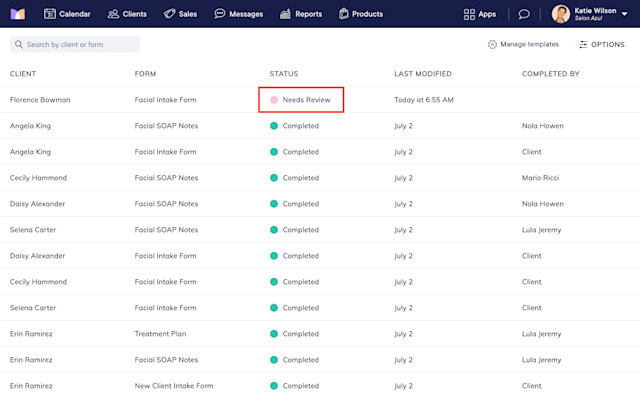Sort by the STATUS column header
Viewport: 640px width, 398px height.
284,74
